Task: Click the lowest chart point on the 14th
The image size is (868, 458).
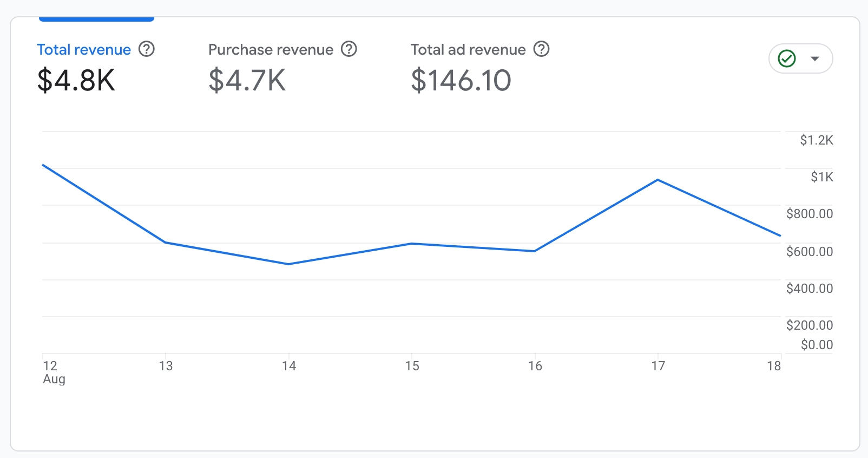Action: click(288, 264)
